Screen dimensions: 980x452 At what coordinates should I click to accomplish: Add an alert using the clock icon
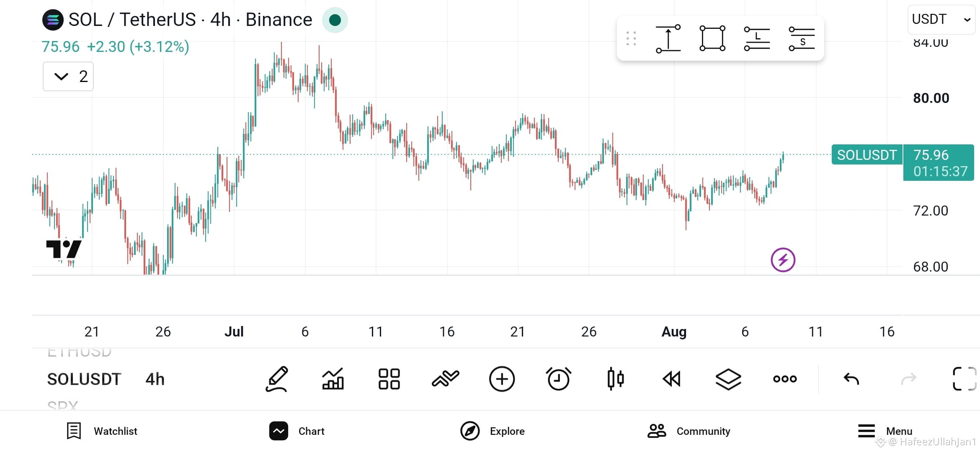(559, 379)
